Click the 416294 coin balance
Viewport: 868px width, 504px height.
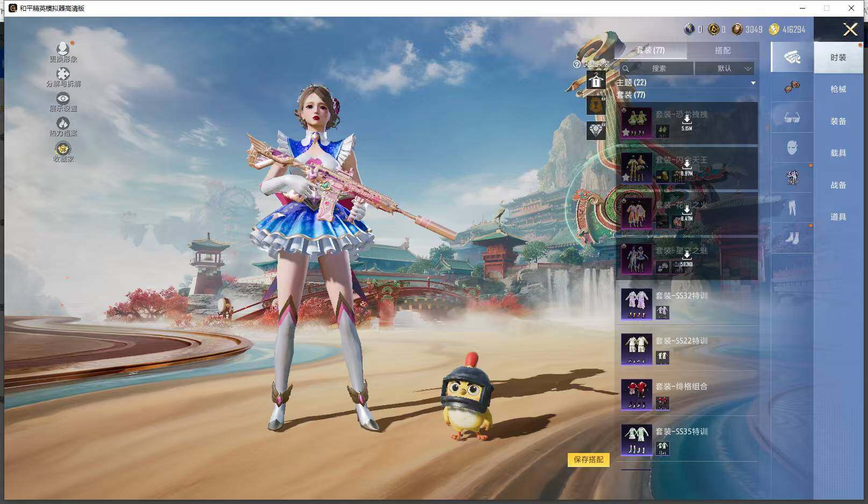tap(794, 30)
